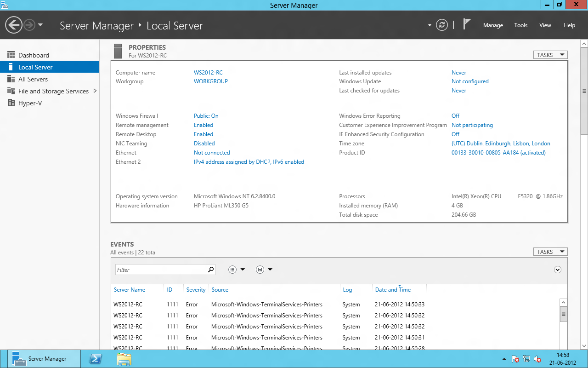Click Windows Update 'Not configured' link
Image resolution: width=588 pixels, height=368 pixels.
[470, 81]
